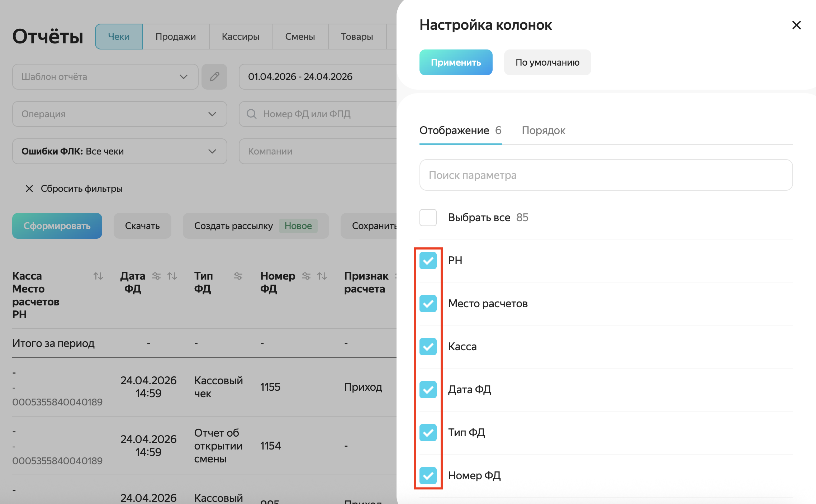The height and width of the screenshot is (504, 816).
Task: Open the Компании selector field
Action: click(318, 151)
